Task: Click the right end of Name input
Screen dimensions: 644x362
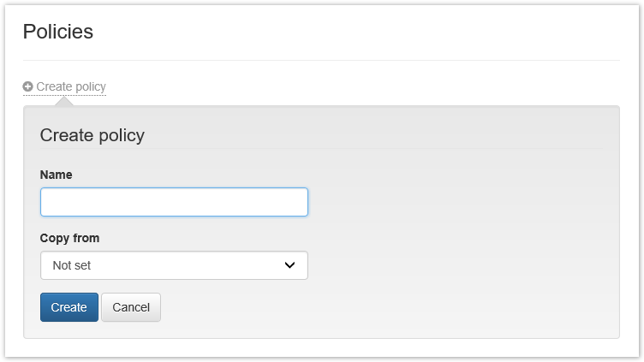Action: (298, 203)
